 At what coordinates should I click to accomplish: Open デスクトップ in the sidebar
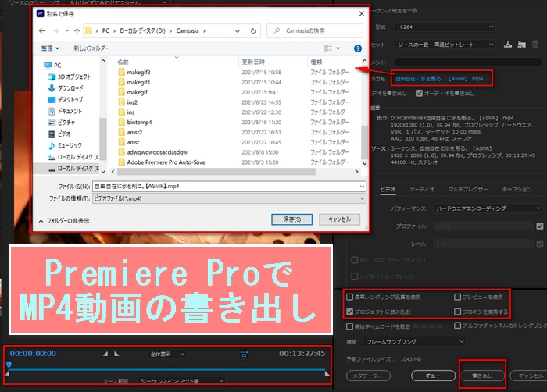[x=66, y=100]
